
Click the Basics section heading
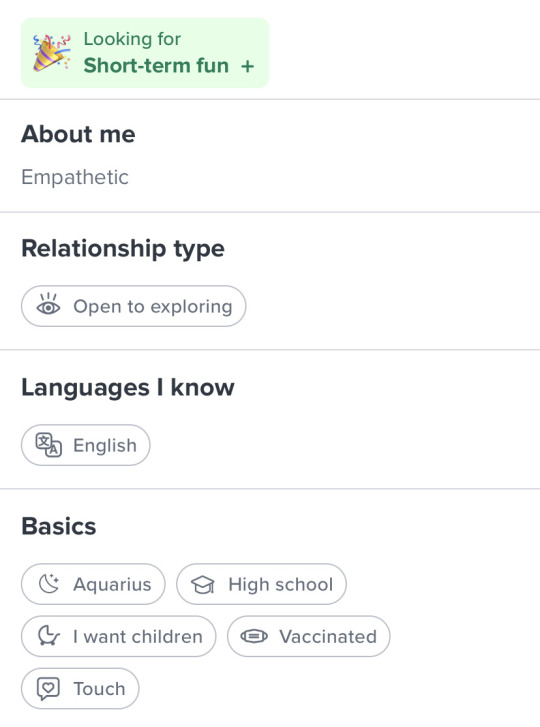[x=59, y=526]
